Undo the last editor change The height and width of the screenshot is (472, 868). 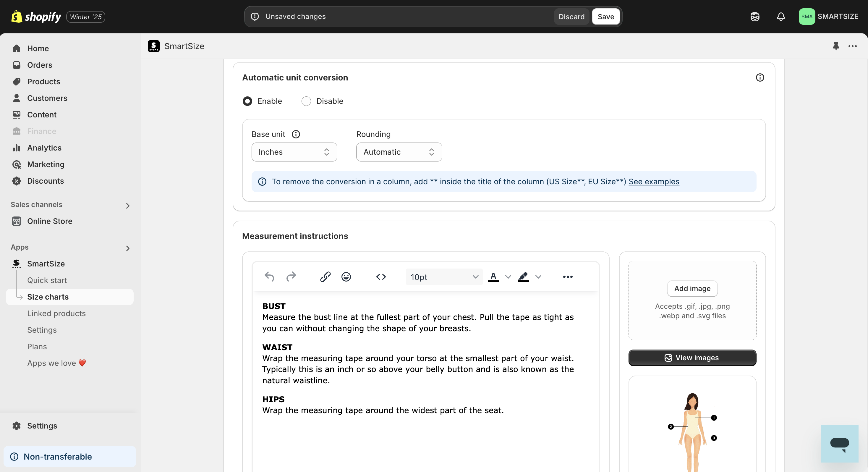pos(269,277)
